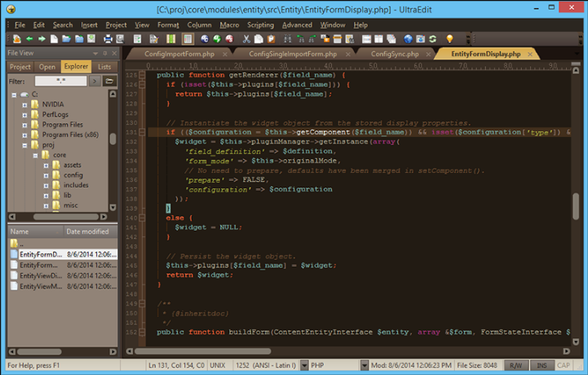Viewport: 588px width, 375px height.
Task: Toggle the R/W read-write status indicator
Action: click(x=518, y=364)
